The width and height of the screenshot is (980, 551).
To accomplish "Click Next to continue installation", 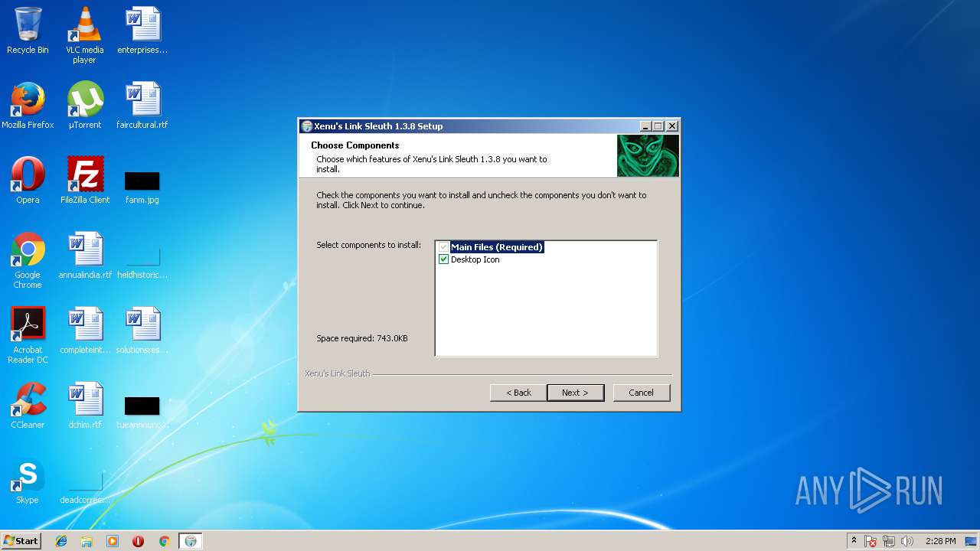I will coord(575,393).
